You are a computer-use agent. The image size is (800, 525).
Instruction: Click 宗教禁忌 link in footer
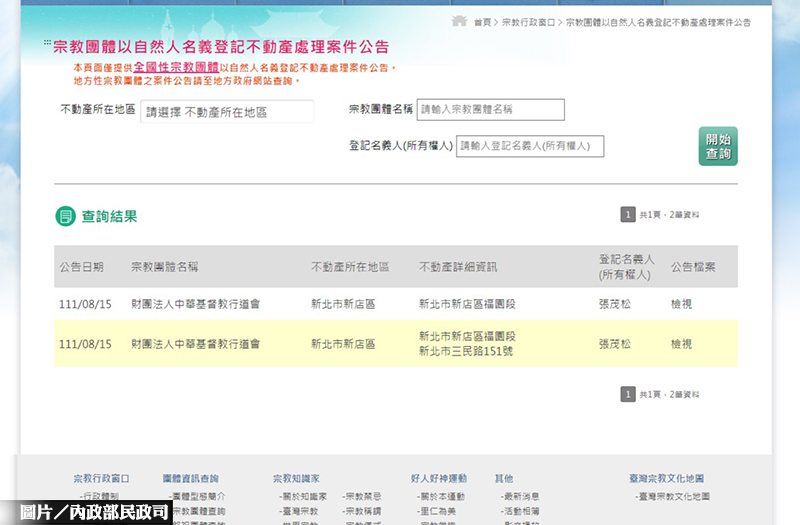362,496
